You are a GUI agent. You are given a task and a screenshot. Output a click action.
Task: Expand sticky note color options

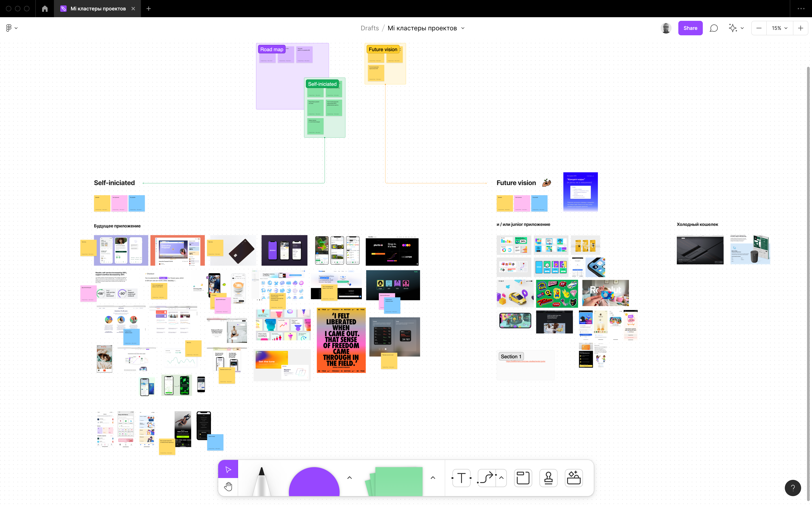[x=433, y=478]
